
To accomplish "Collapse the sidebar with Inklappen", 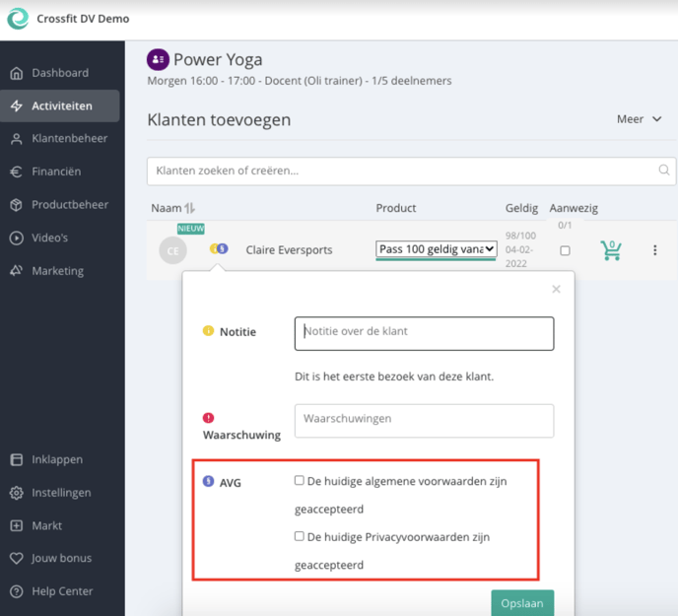I will coord(56,459).
